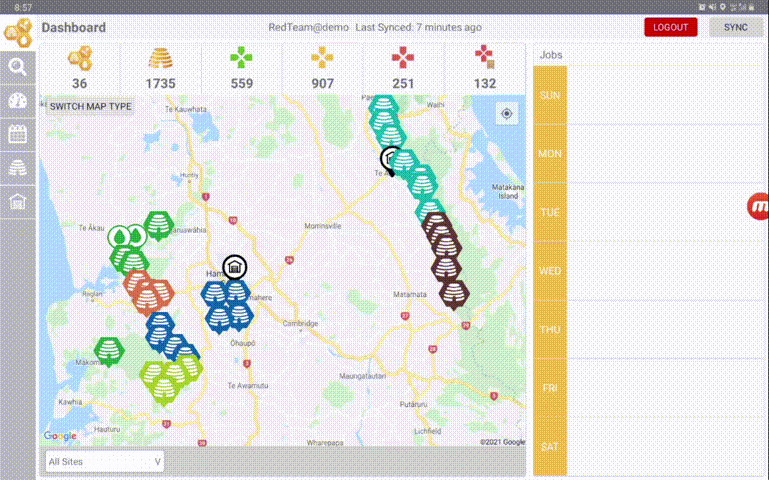
Task: Click the Google logo on the map
Action: coord(60,436)
